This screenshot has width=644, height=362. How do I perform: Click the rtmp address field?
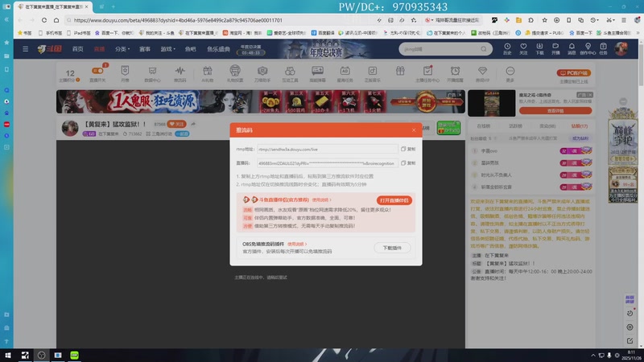pos(328,150)
